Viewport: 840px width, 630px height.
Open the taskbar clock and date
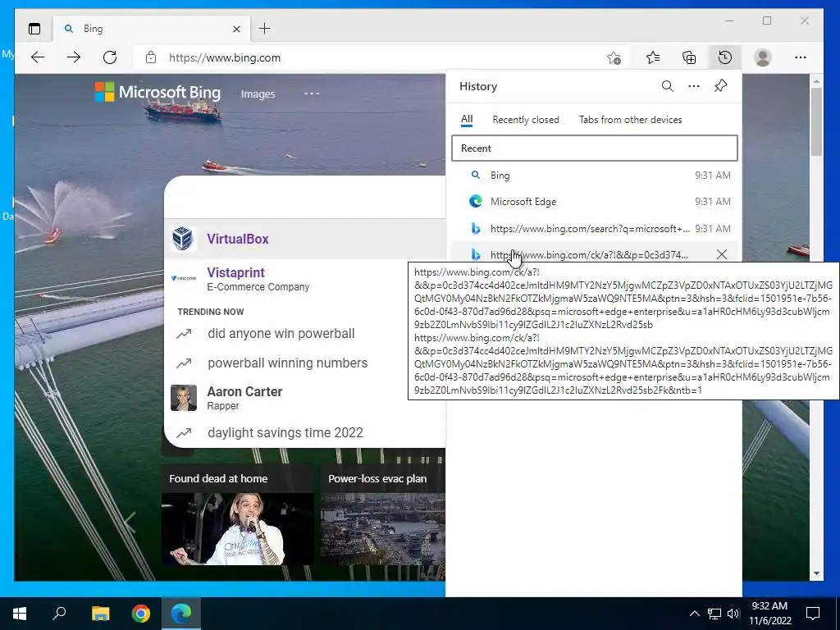pos(769,614)
